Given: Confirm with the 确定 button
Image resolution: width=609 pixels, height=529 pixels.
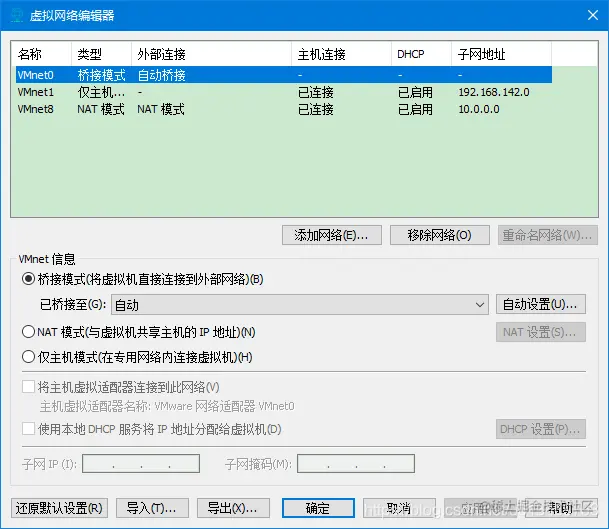Looking at the screenshot, I should (318, 508).
